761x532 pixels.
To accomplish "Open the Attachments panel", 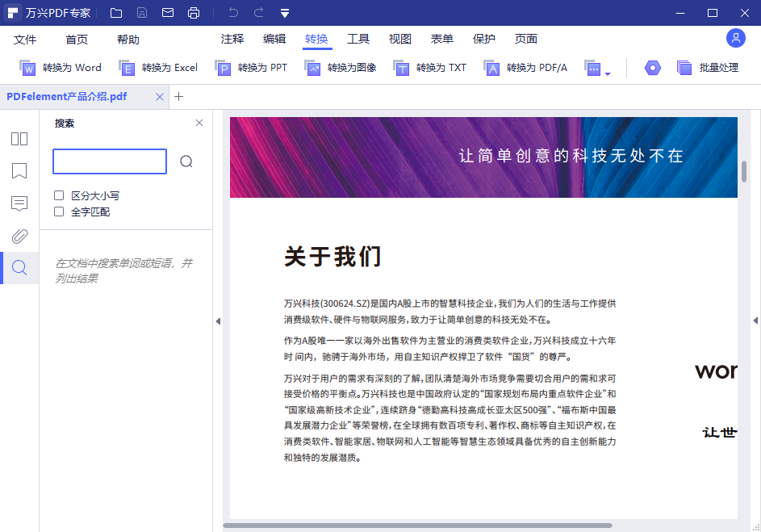I will pos(19,236).
